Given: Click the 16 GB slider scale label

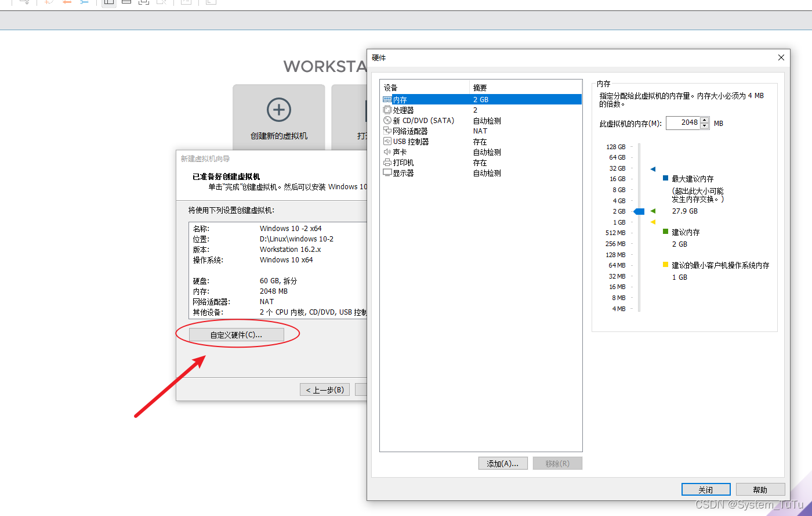Looking at the screenshot, I should [x=617, y=179].
